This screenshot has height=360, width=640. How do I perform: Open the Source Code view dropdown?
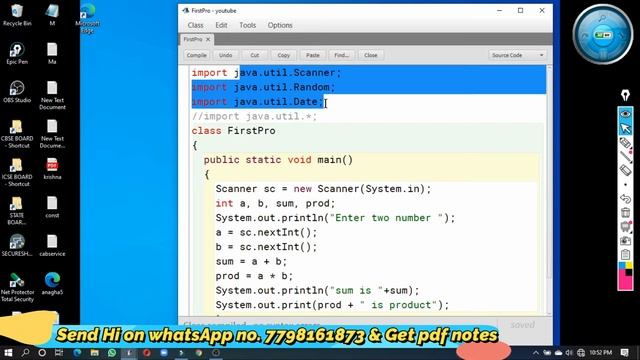pos(517,55)
